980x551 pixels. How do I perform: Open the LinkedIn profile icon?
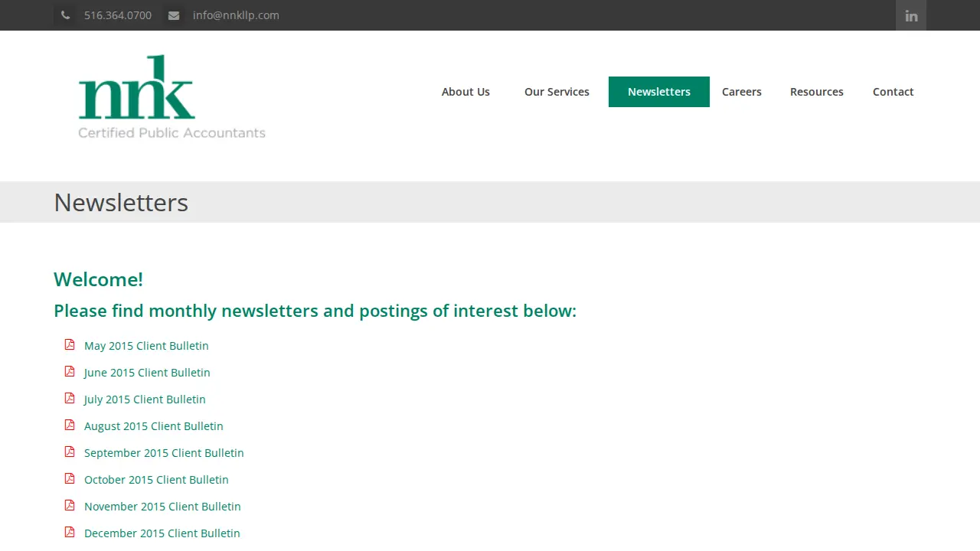point(911,15)
